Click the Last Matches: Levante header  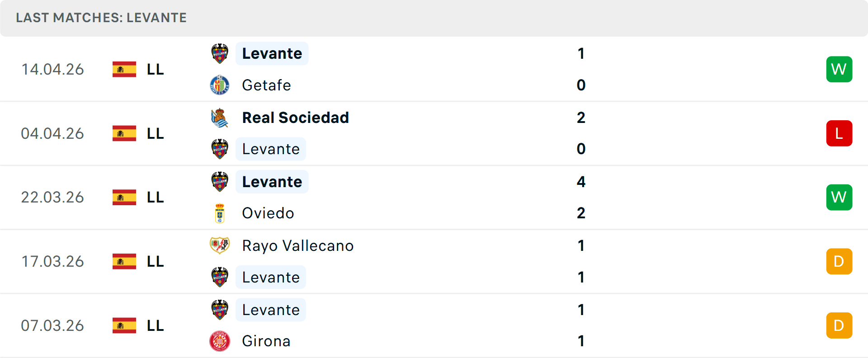pos(101,18)
